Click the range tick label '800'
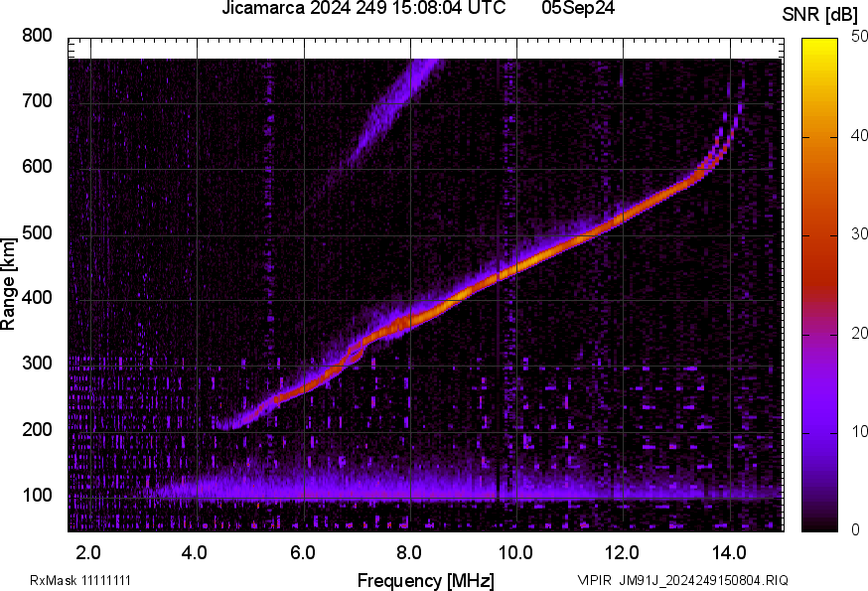868x591 pixels. click(x=37, y=36)
